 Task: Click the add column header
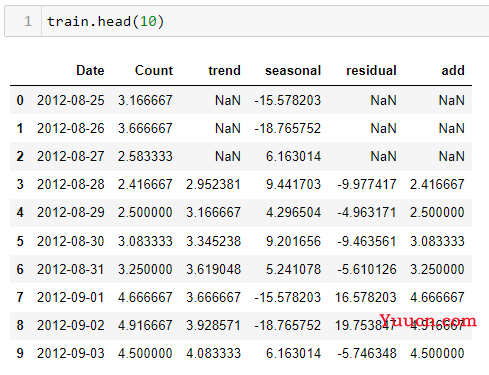pyautogui.click(x=453, y=70)
